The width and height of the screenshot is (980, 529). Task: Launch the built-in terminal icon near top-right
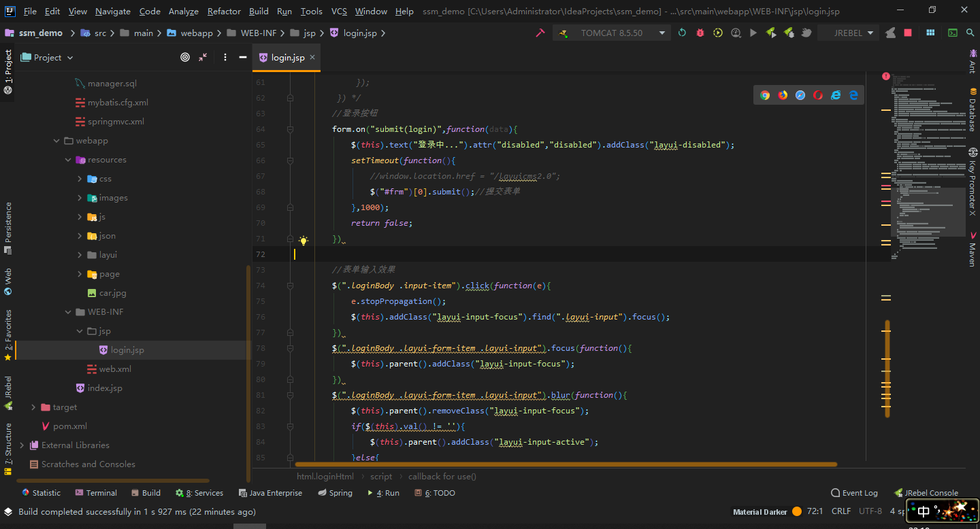[952, 33]
